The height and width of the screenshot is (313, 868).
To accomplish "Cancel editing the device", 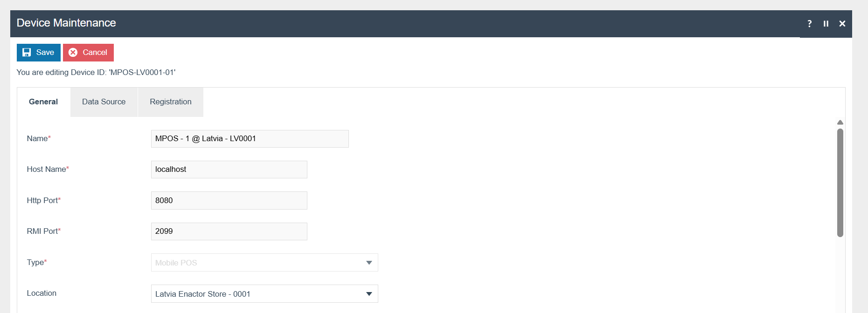I will coord(88,53).
